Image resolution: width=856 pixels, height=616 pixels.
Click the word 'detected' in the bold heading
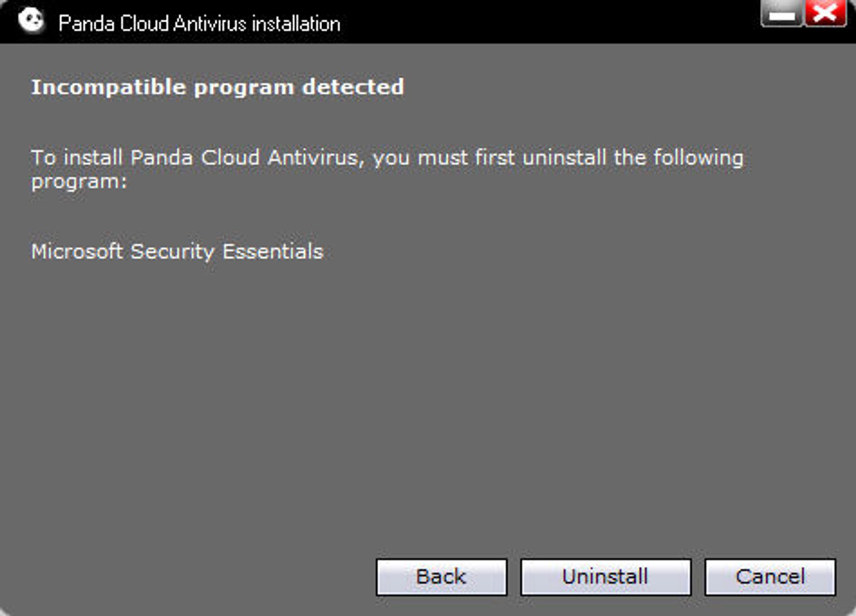click(x=353, y=87)
